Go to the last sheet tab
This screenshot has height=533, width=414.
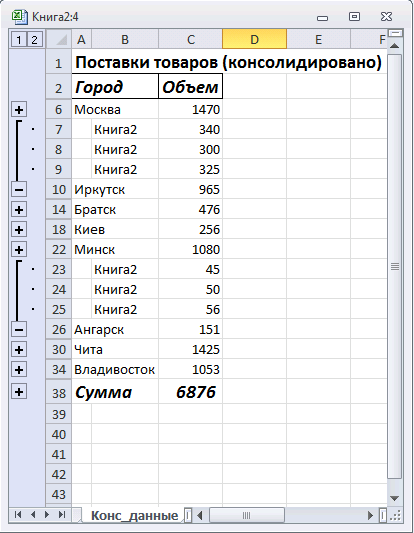click(x=62, y=515)
